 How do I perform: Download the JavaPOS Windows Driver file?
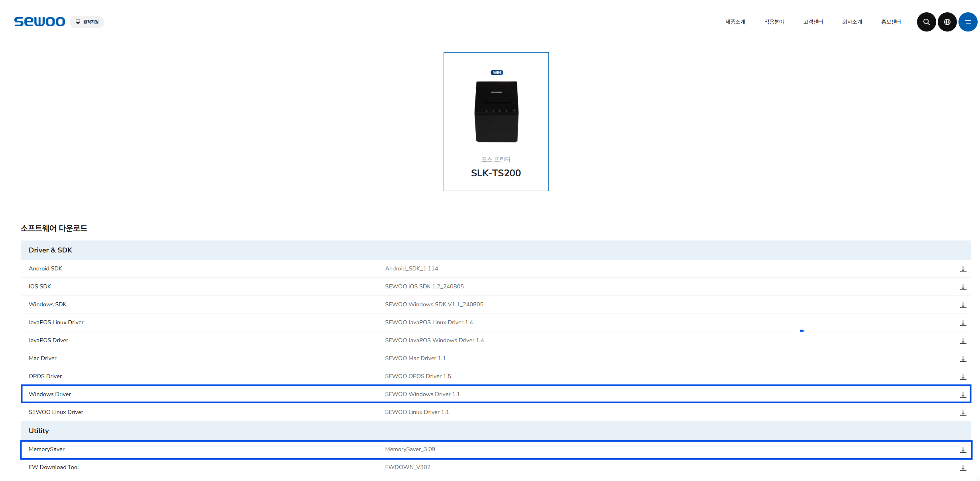point(962,341)
